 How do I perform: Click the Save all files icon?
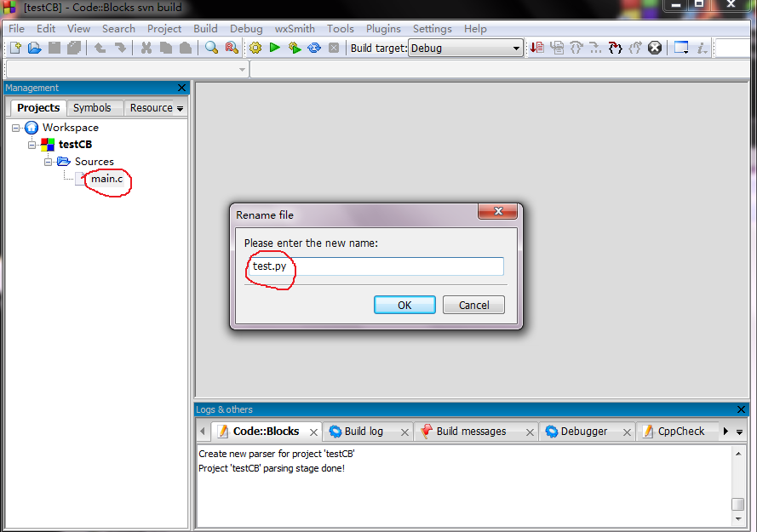tap(74, 48)
